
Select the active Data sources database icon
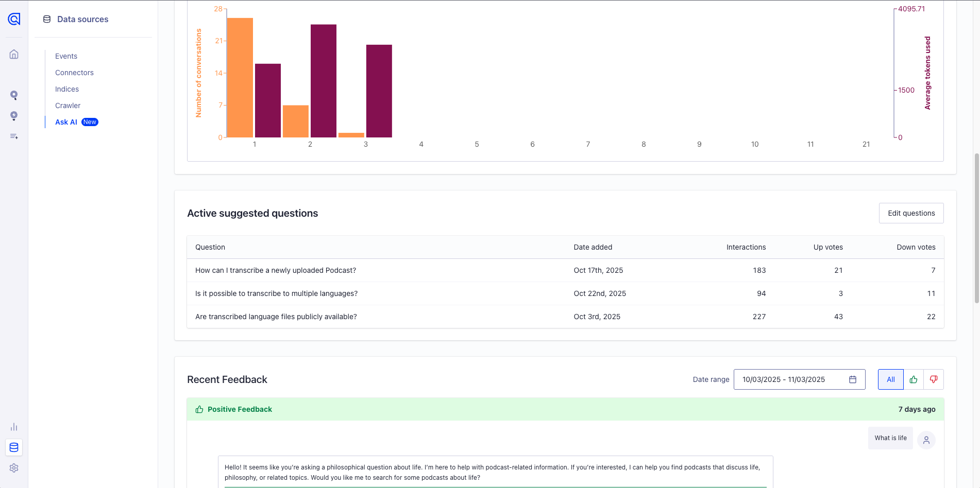14,447
